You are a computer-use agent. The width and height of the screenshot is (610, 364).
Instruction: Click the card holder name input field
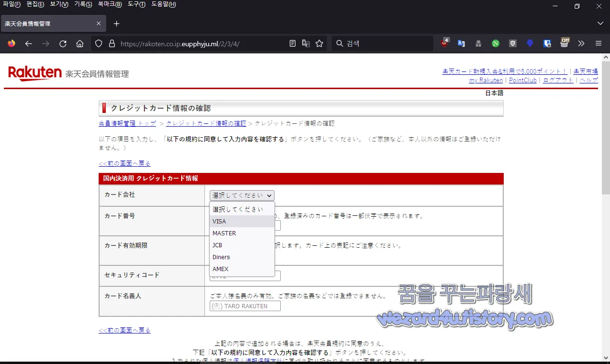coord(244,305)
